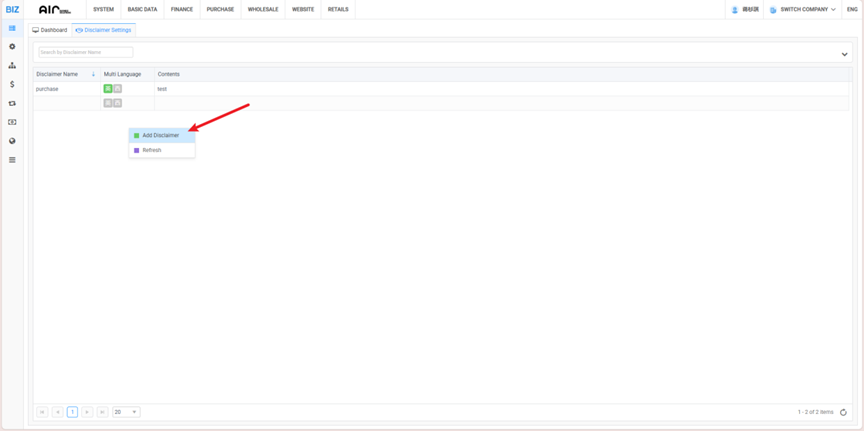This screenshot has width=864, height=431.
Task: Open the gear settings icon in sidebar
Action: tap(12, 47)
